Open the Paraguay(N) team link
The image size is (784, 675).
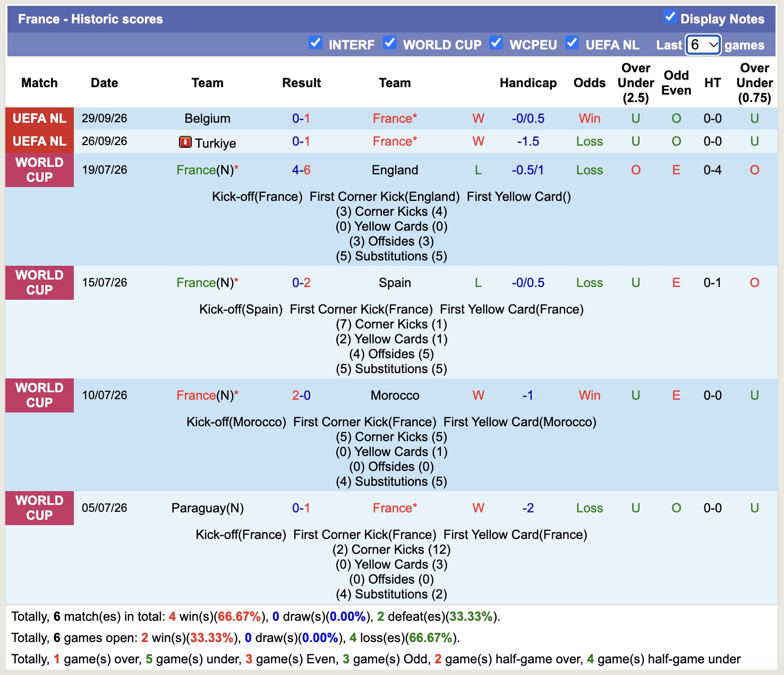tap(207, 508)
